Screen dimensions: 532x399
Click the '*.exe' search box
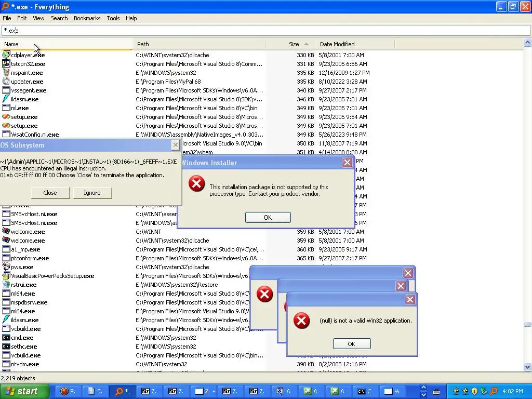(265, 31)
